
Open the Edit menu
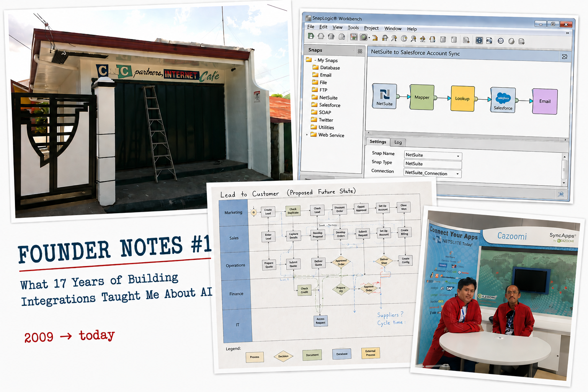[323, 27]
